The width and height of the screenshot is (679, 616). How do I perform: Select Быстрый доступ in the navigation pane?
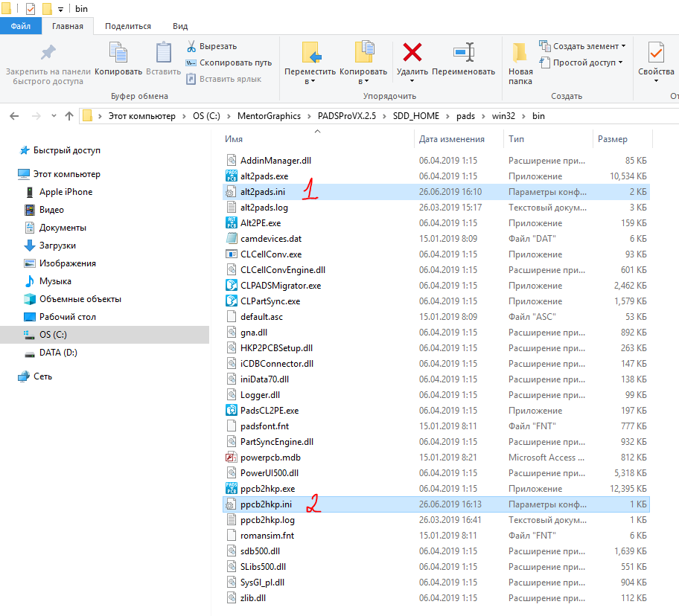67,150
